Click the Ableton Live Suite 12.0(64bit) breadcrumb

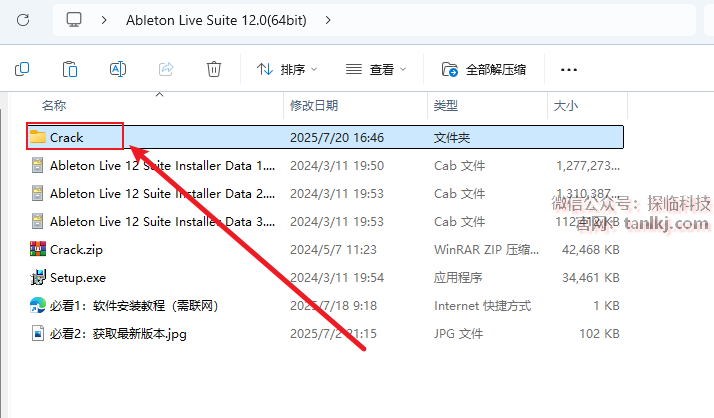click(218, 19)
